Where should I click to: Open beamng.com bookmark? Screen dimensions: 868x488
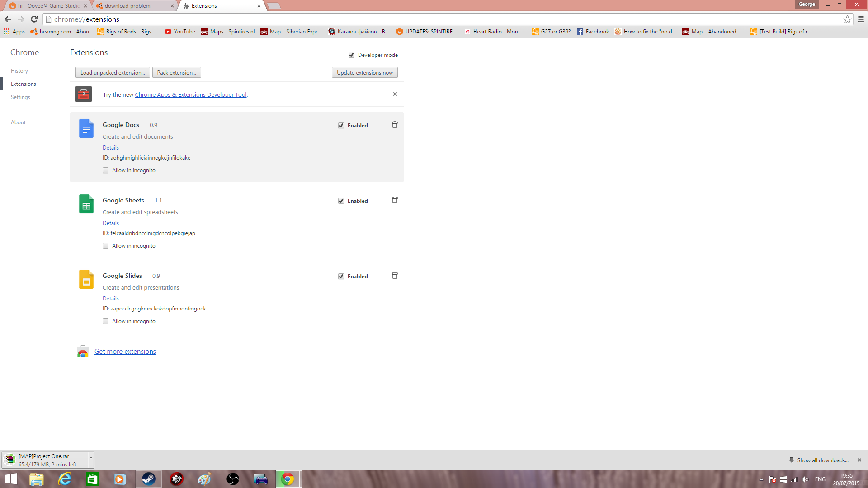[61, 32]
